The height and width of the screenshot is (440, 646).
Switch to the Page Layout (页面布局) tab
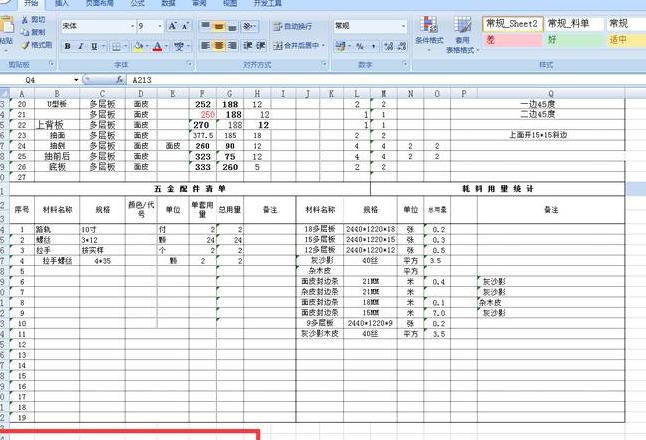click(x=99, y=3)
